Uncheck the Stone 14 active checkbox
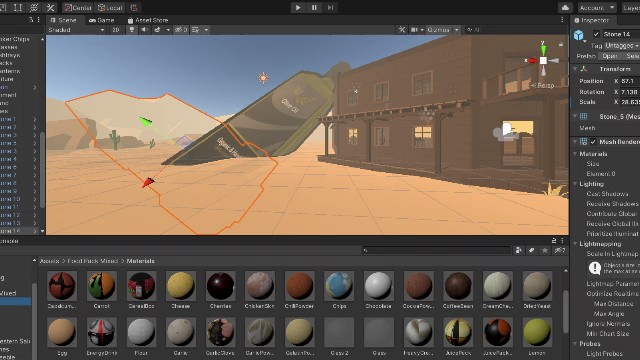The image size is (640, 360). (596, 34)
